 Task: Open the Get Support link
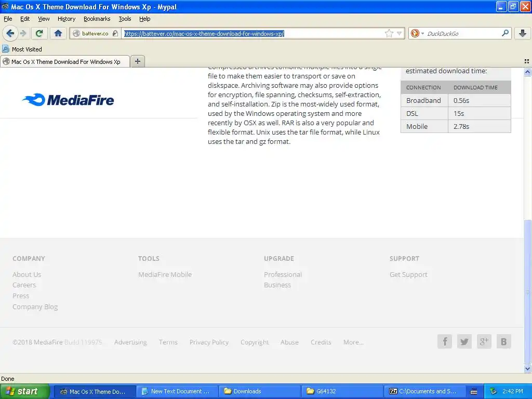[x=408, y=274]
